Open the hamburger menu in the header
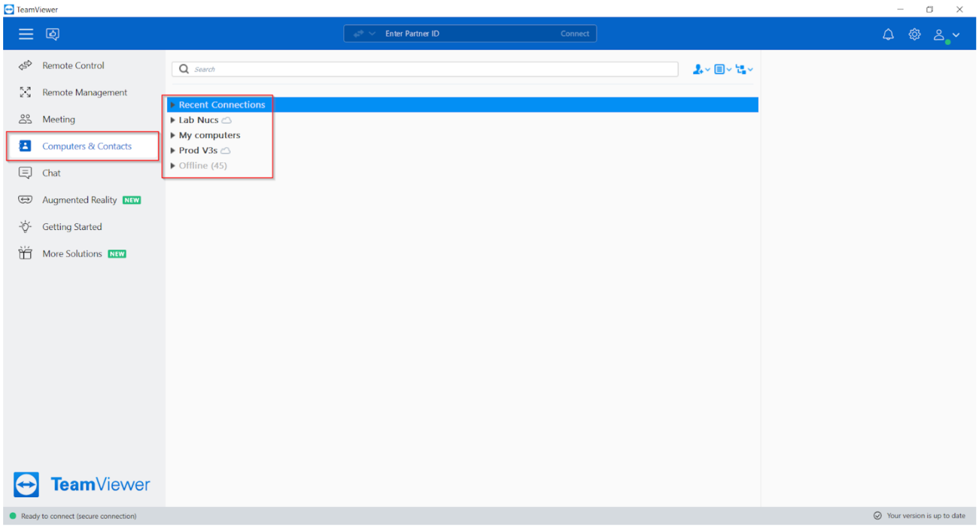The height and width of the screenshot is (527, 980). click(25, 34)
